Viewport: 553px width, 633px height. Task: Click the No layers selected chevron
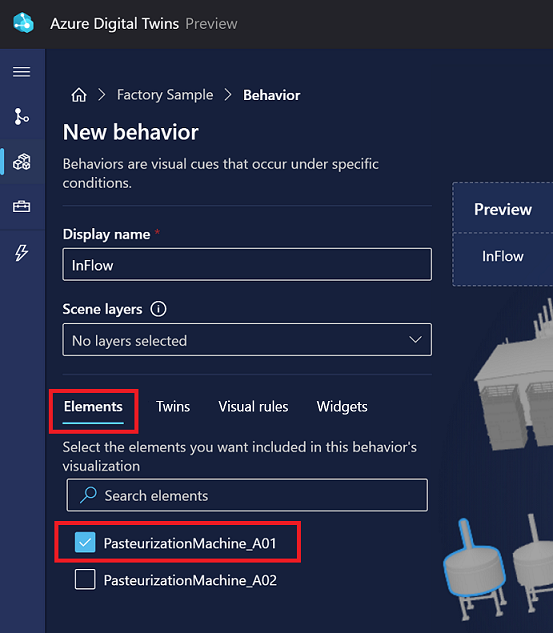(x=415, y=340)
